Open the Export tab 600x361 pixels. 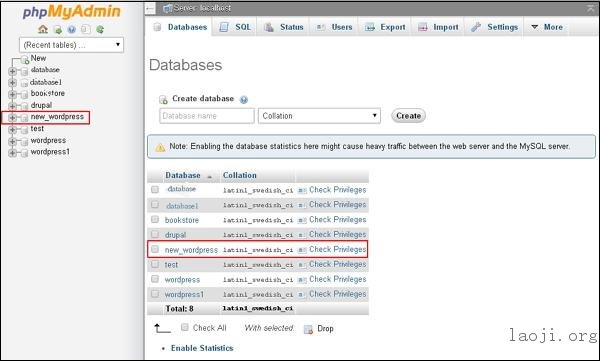385,27
